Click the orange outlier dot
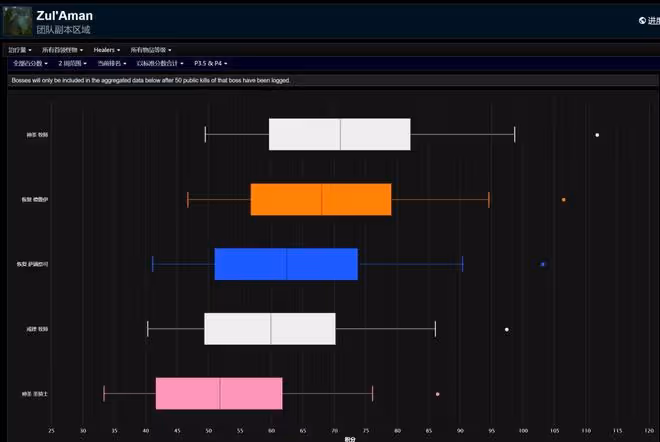 (x=564, y=200)
